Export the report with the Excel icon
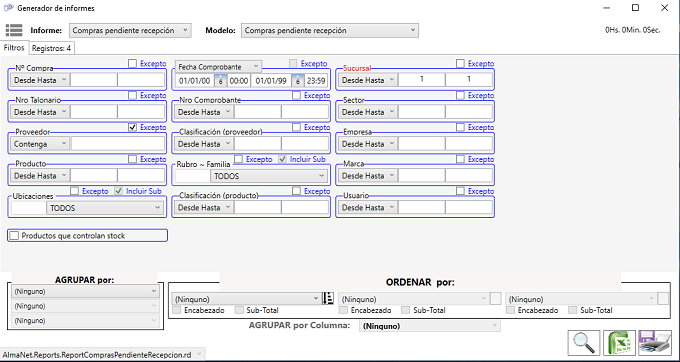 [619, 342]
